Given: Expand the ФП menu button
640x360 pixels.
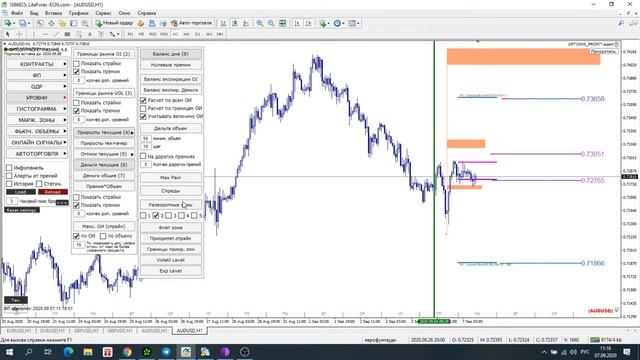Looking at the screenshot, I should (37, 75).
